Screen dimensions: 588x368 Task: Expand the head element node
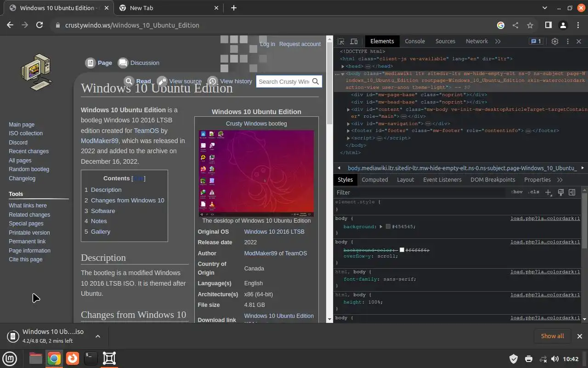[x=343, y=66]
